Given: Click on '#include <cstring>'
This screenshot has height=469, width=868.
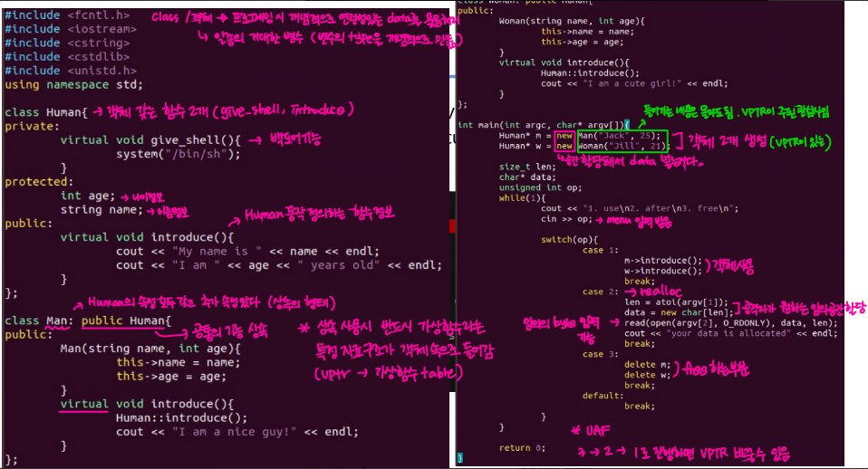Looking at the screenshot, I should pyautogui.click(x=67, y=43).
